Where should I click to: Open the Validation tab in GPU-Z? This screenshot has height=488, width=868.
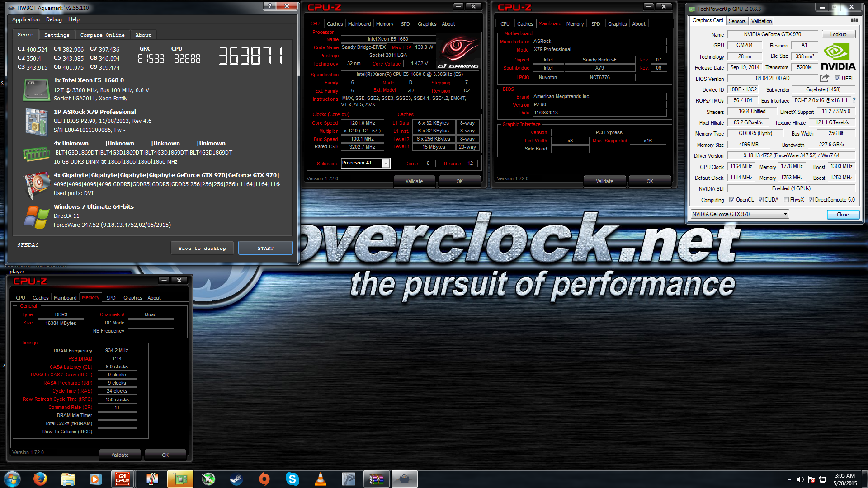point(761,21)
